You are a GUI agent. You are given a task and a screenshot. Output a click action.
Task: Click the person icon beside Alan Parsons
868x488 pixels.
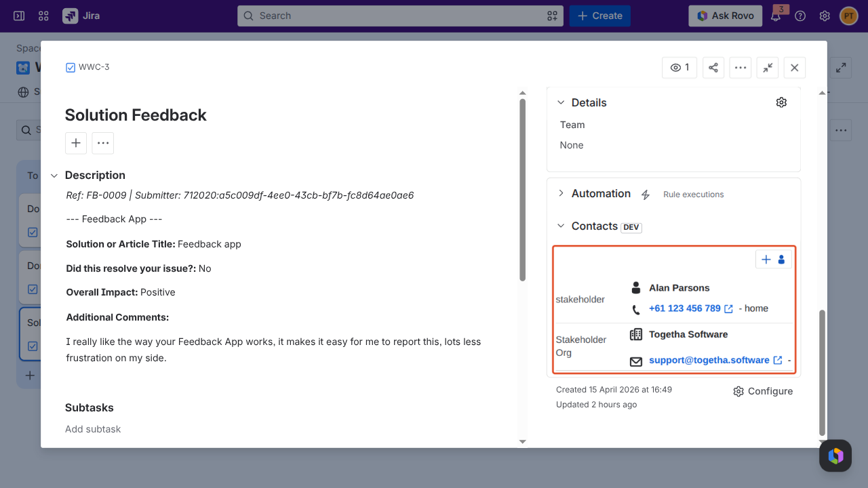click(x=635, y=288)
